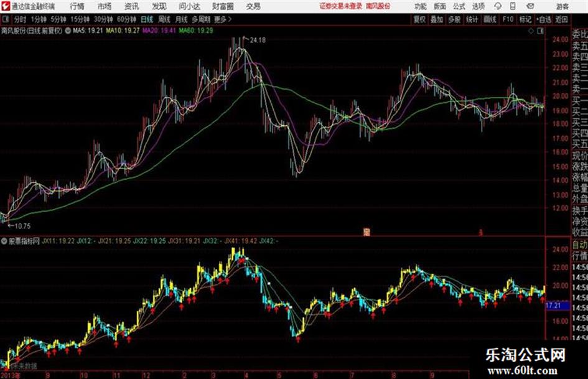Screen dimensions: 588x379
Task: Open the 资讯 menu
Action: click(x=131, y=6)
